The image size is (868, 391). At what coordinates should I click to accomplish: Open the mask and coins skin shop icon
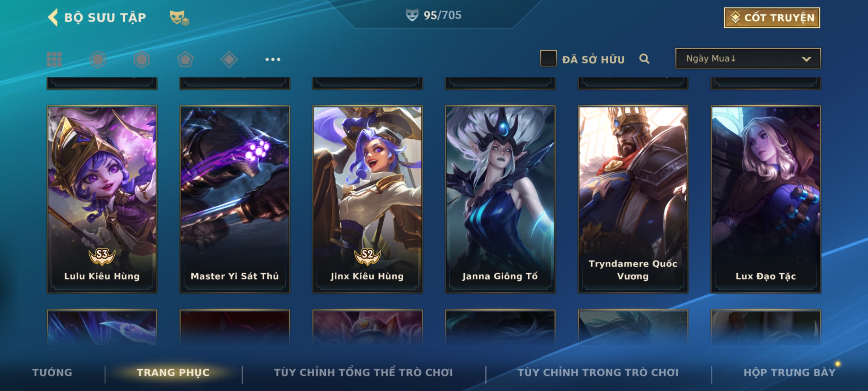pyautogui.click(x=180, y=18)
